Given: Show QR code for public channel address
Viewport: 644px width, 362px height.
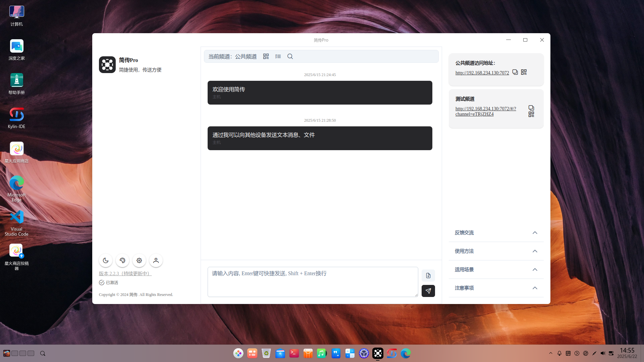Looking at the screenshot, I should [524, 72].
